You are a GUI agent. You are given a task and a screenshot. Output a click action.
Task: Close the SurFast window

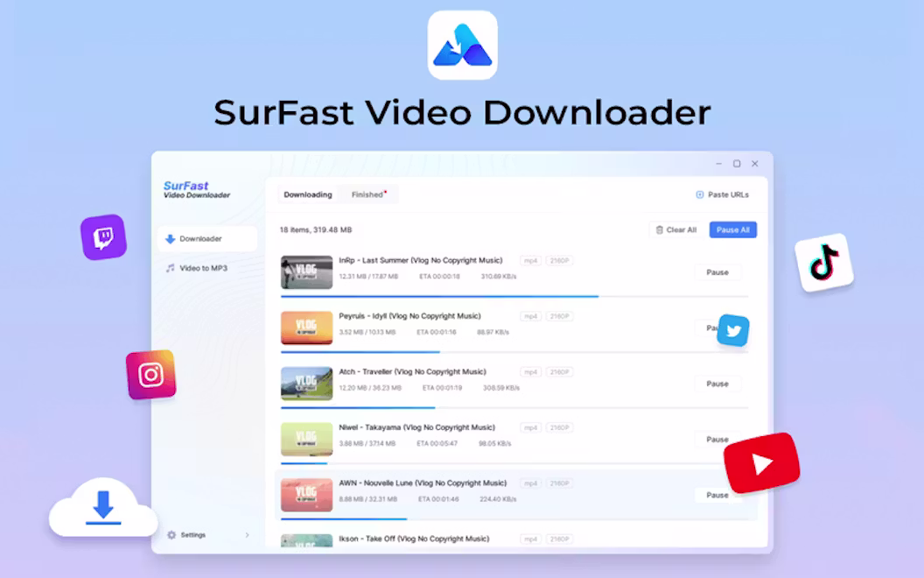[x=755, y=164]
